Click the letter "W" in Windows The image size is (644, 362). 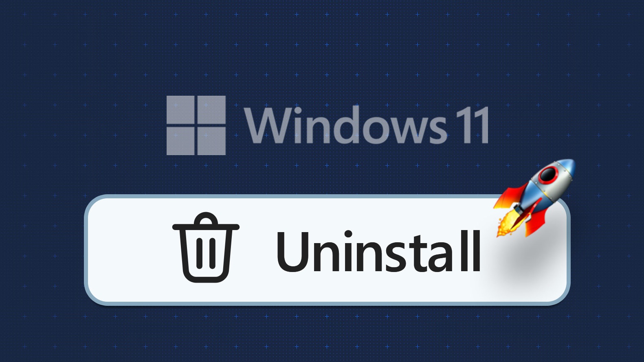click(x=268, y=125)
